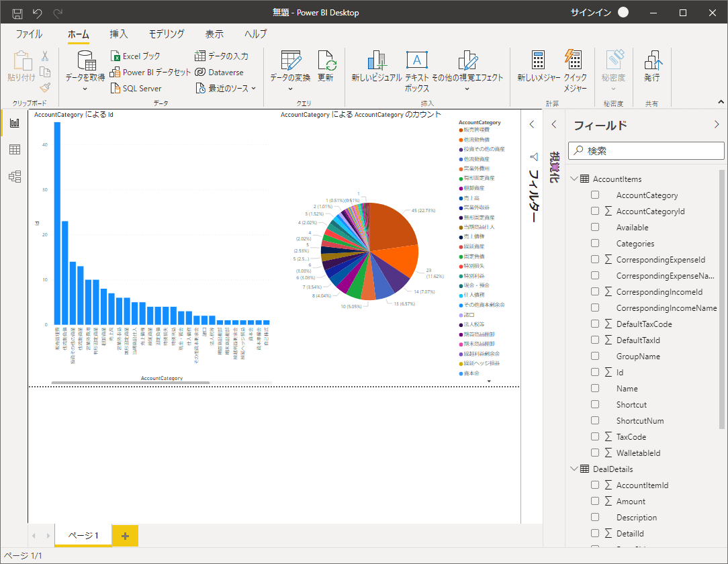The width and height of the screenshot is (728, 564).
Task: Click the Format Painter brush icon
Action: 45,87
